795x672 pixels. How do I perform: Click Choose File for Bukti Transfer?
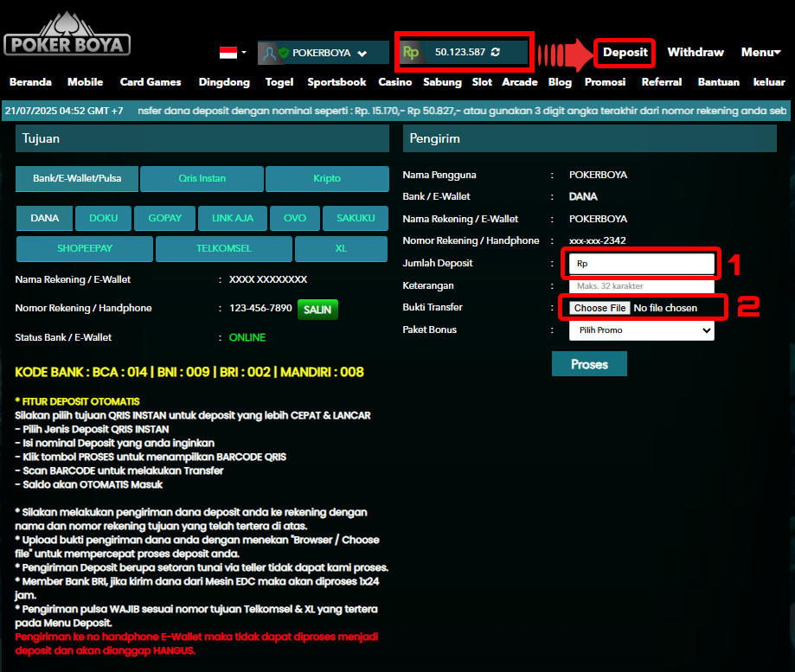coord(599,308)
